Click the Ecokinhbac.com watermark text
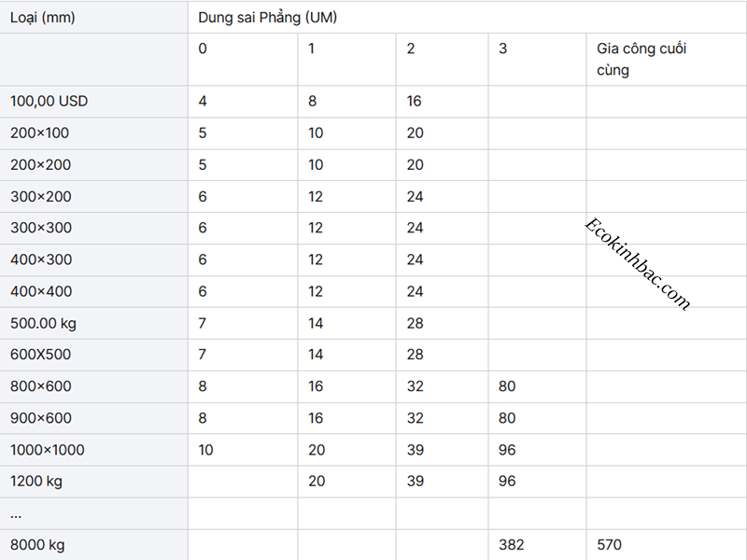Viewport: 747px width, 560px height. point(636,264)
